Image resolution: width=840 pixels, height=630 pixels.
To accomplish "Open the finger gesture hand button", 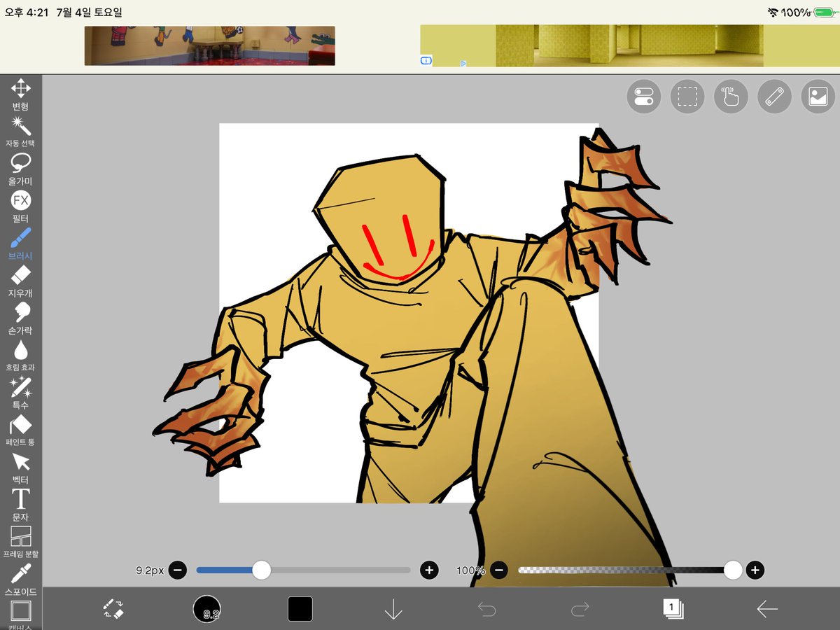I will [731, 97].
